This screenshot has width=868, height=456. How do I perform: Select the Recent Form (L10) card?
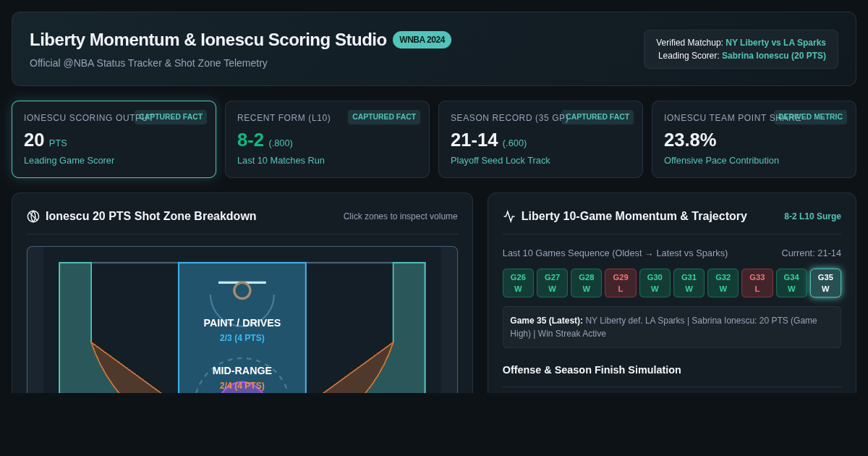pyautogui.click(x=327, y=139)
